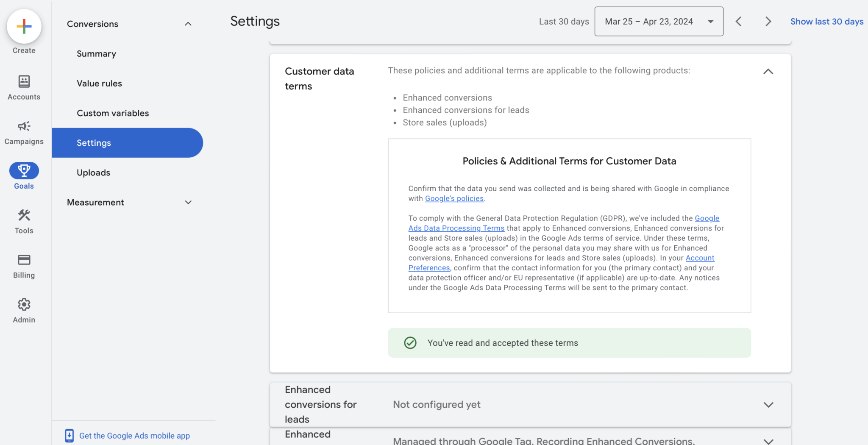
Task: Click the Goals trophy icon
Action: tap(24, 170)
